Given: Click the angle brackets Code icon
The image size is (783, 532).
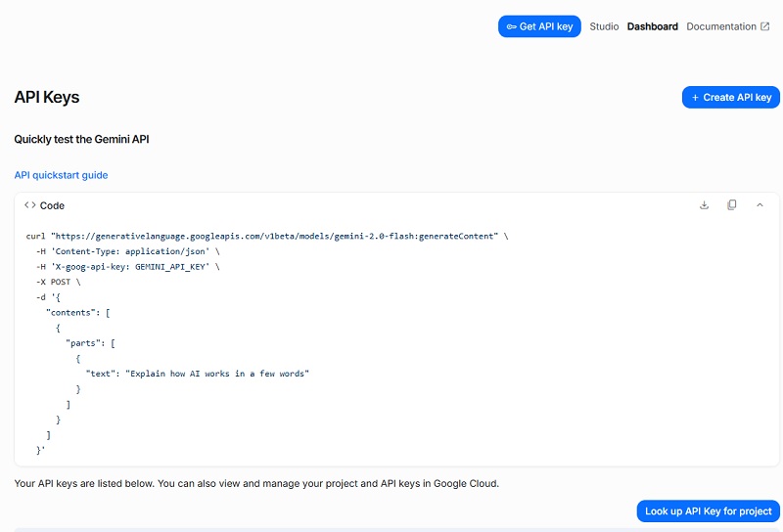Looking at the screenshot, I should click(29, 205).
